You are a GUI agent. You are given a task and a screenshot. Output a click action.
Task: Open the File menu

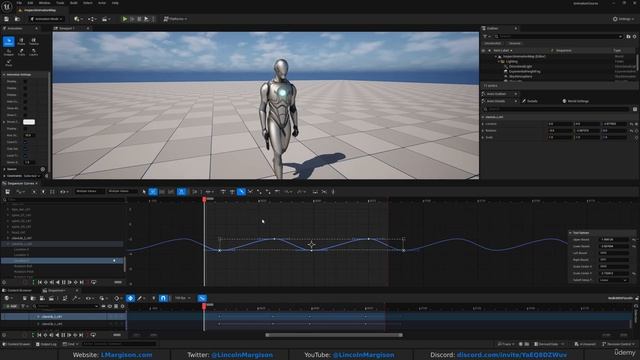pos(19,3)
